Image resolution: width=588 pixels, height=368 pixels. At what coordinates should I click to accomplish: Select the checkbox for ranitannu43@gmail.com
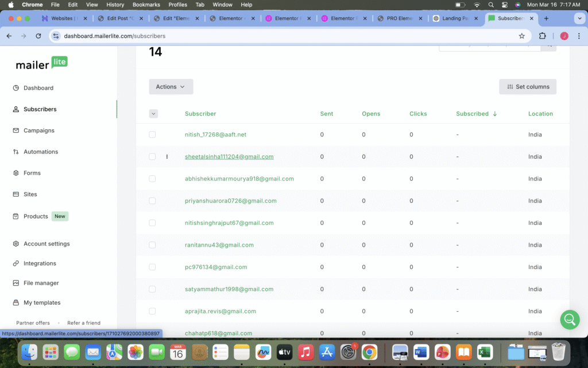click(x=152, y=245)
